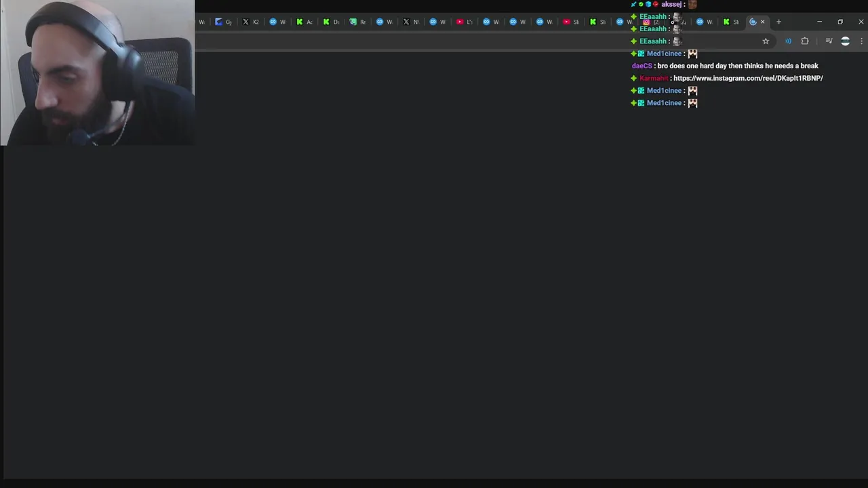
Task: Click the webcam overlay thumbnail
Action: click(98, 73)
